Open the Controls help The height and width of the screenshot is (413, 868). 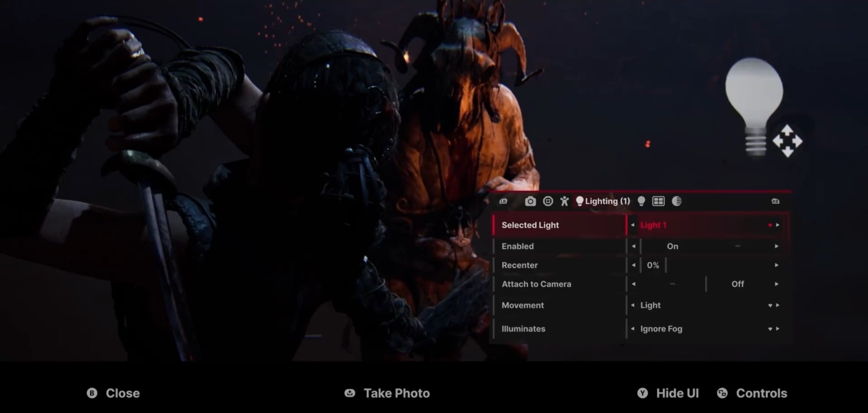click(x=761, y=393)
